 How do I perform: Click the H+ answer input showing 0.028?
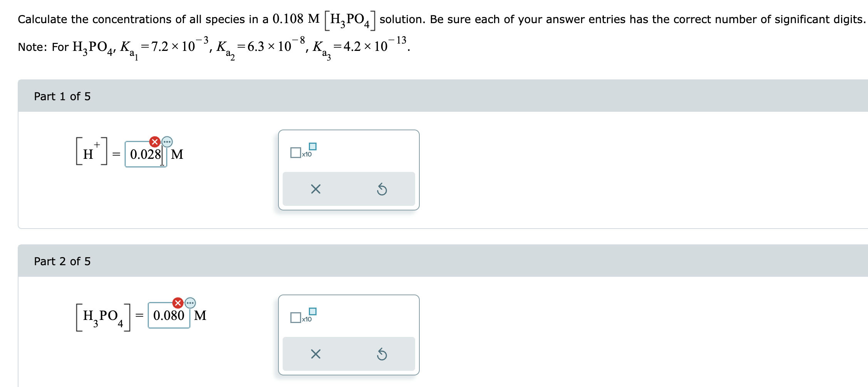tap(146, 155)
